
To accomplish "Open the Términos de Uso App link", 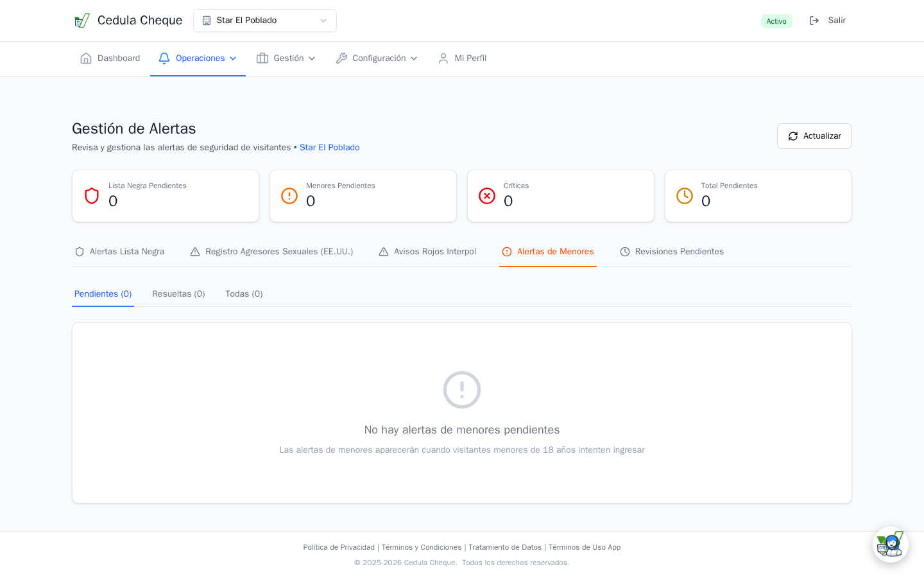I will [x=585, y=548].
